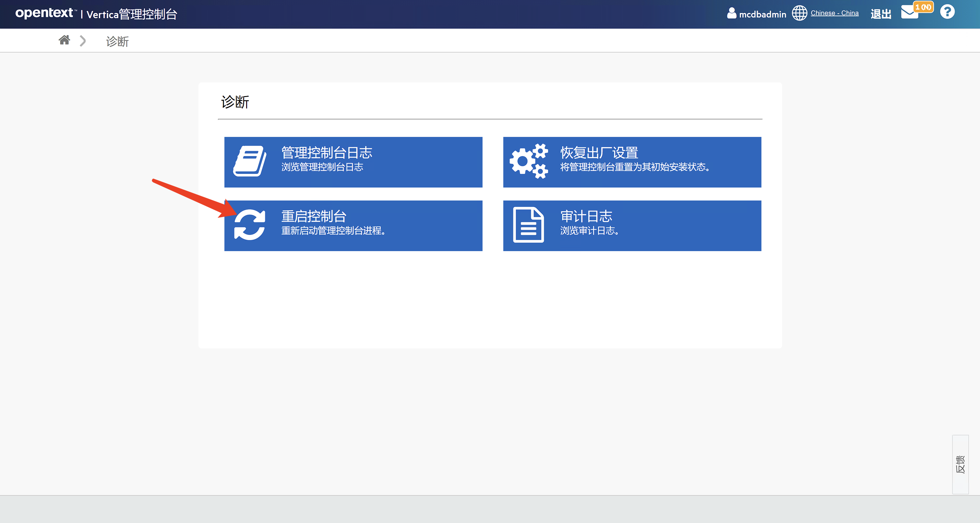Click 重启控制台 tile title

tap(314, 216)
